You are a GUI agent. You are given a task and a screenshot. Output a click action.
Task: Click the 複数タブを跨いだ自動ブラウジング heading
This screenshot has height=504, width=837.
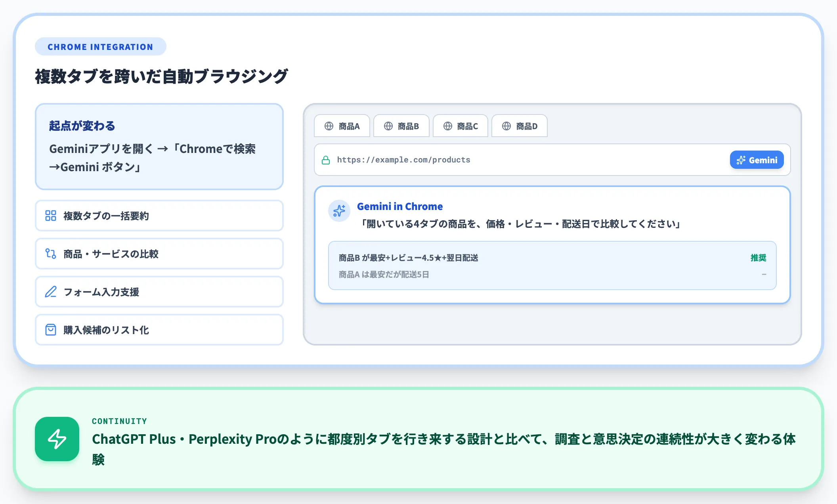coord(161,76)
